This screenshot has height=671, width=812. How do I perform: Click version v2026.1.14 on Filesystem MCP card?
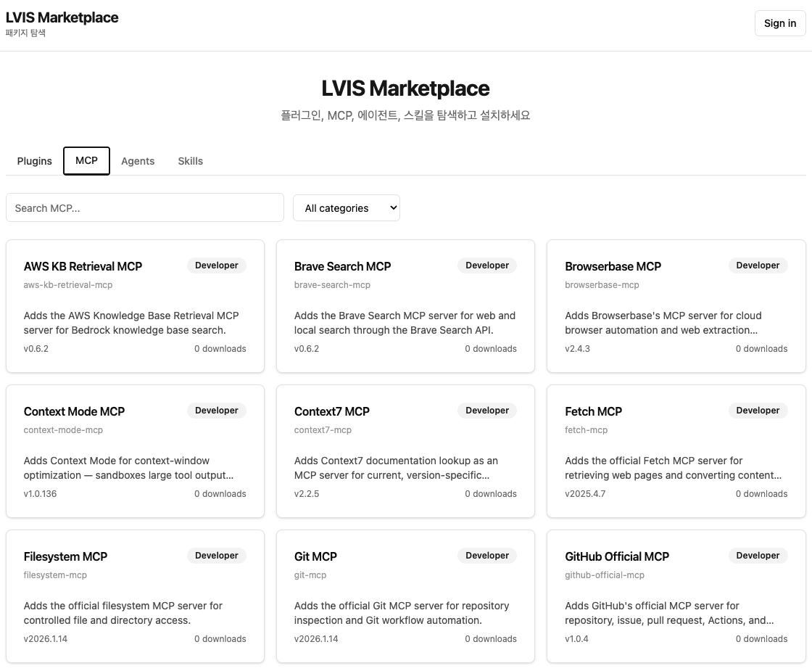tap(46, 639)
